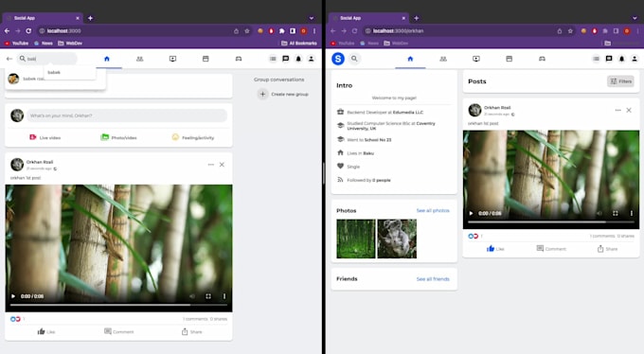The height and width of the screenshot is (354, 644).
Task: Open the Friends icon in the right window navbar
Action: 443,59
